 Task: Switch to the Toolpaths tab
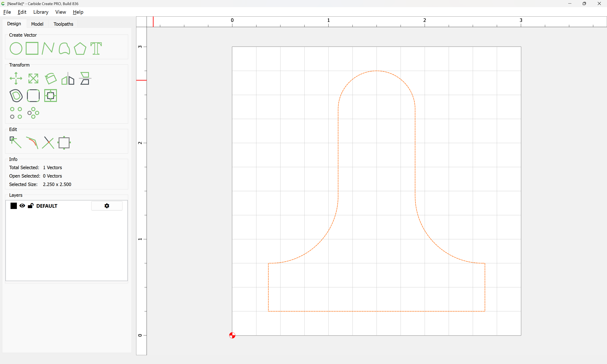point(63,24)
